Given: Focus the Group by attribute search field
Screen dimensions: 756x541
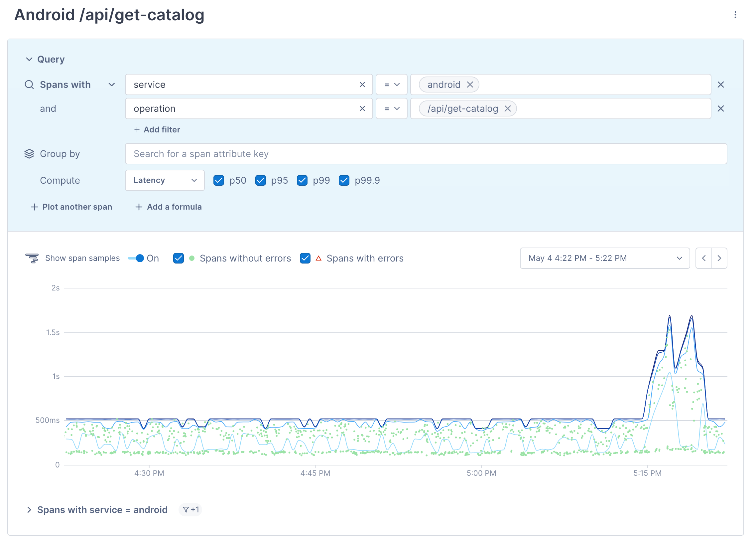Looking at the screenshot, I should [426, 154].
